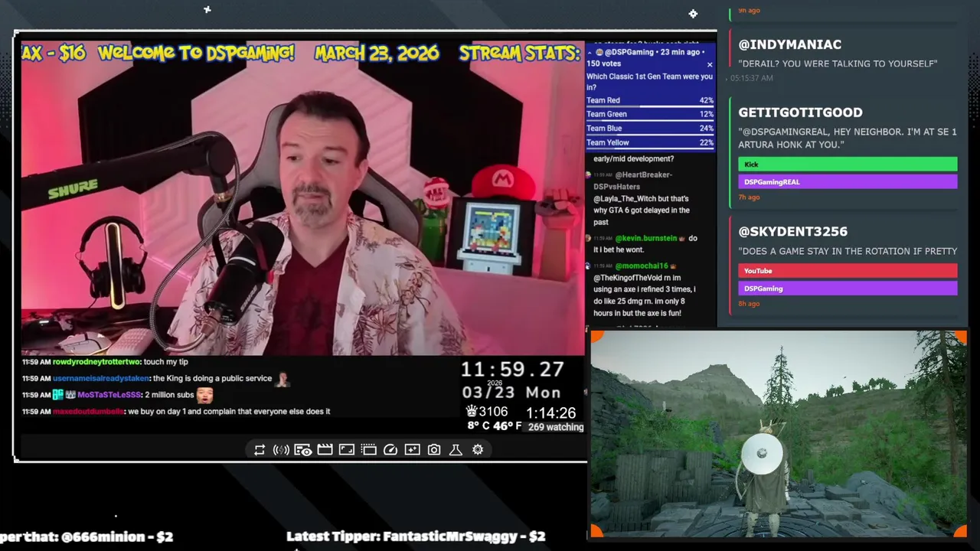Click the sparkle enhance icon in toolbar

pos(413,450)
